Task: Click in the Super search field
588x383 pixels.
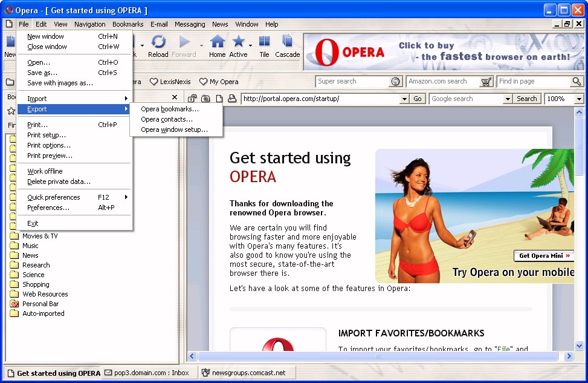Action: tap(354, 82)
